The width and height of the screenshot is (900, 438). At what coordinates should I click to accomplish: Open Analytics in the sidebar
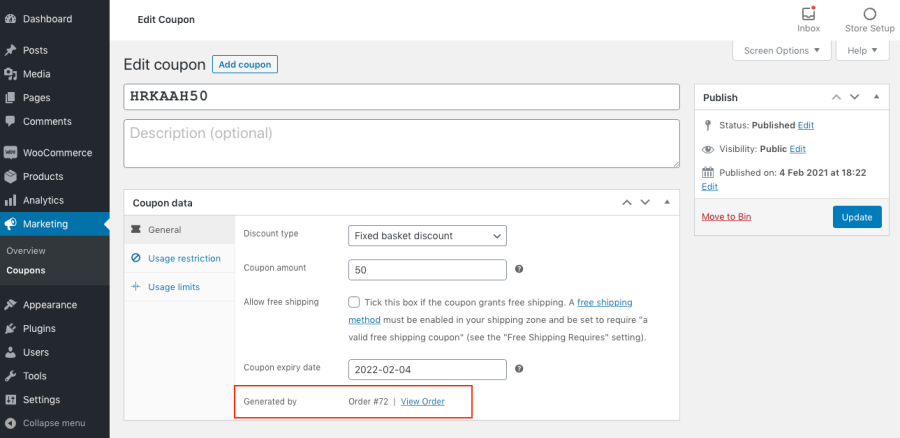[x=43, y=200]
